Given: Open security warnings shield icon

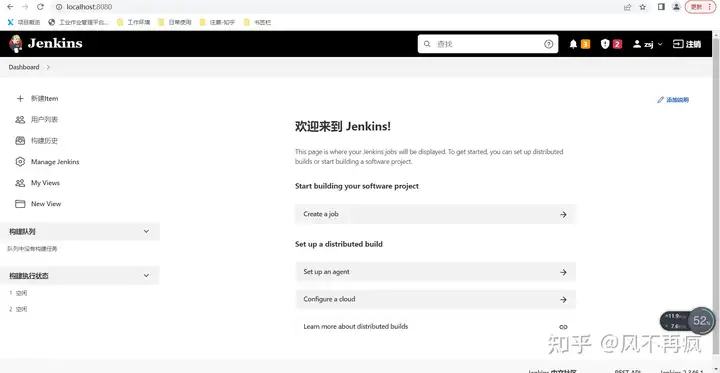Looking at the screenshot, I should [x=605, y=44].
